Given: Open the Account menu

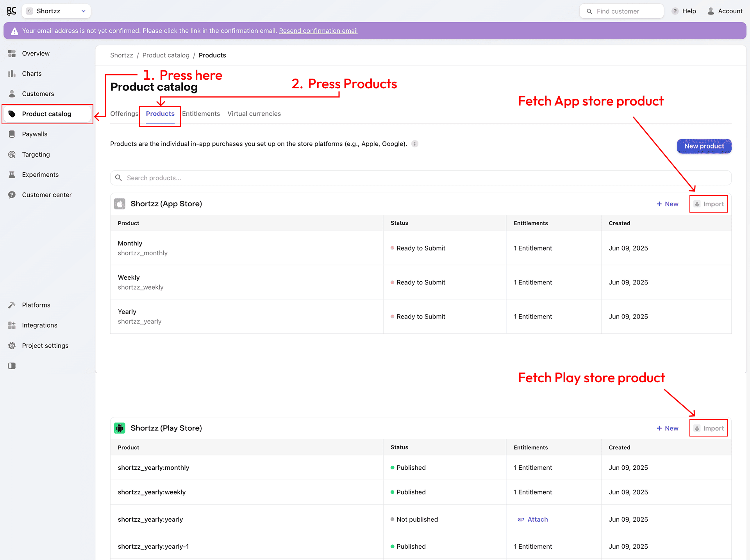Looking at the screenshot, I should coord(725,11).
